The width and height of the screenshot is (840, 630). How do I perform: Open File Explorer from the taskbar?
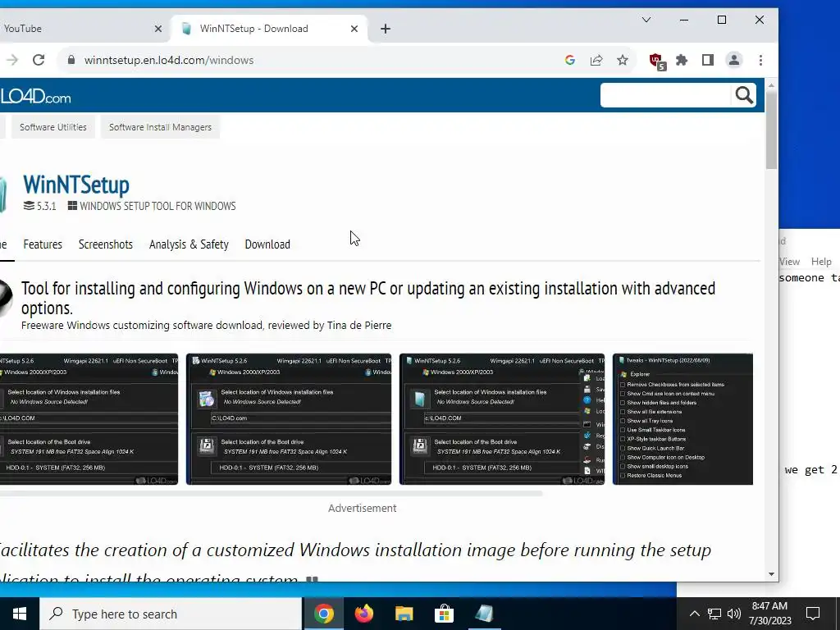[x=404, y=614]
